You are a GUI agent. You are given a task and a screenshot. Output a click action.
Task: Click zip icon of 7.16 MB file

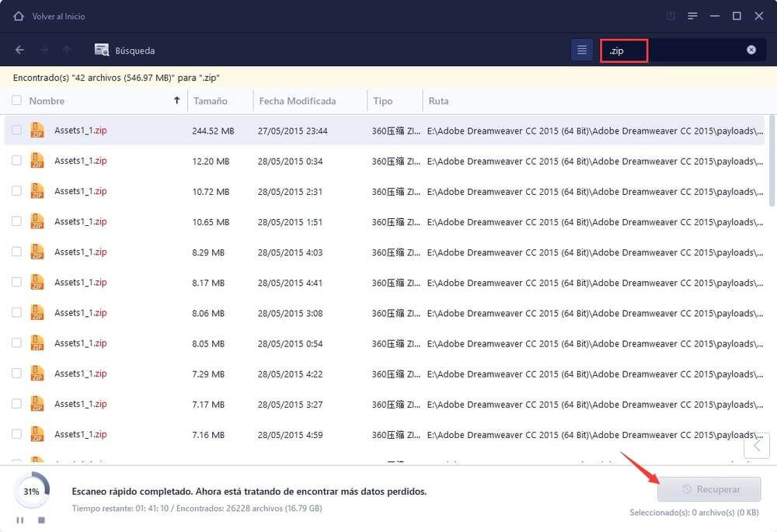(37, 434)
